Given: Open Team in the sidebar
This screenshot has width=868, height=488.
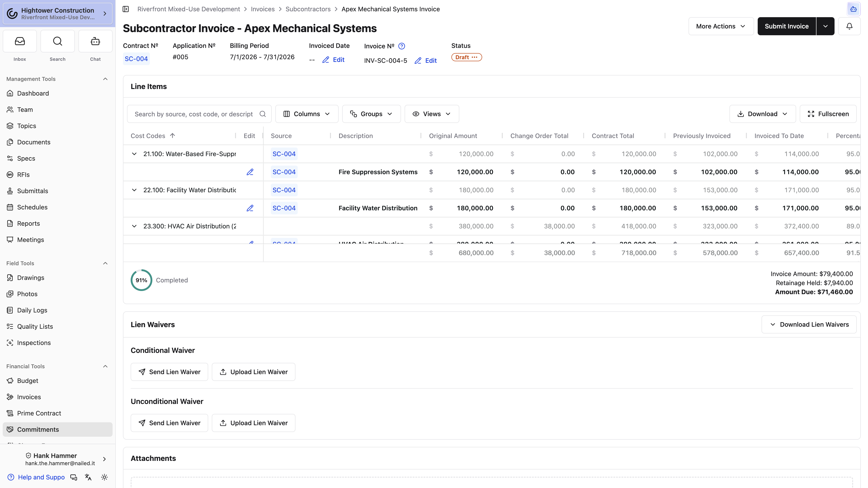Looking at the screenshot, I should tap(58, 109).
